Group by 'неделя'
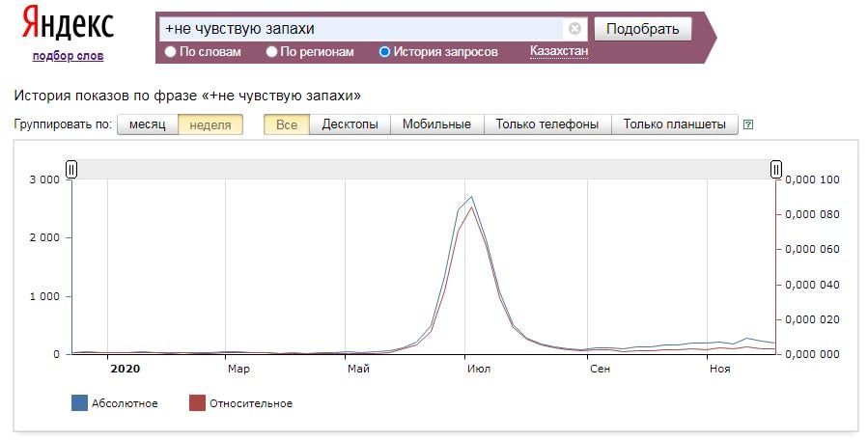Screen dimensions: 868x440 (210, 124)
